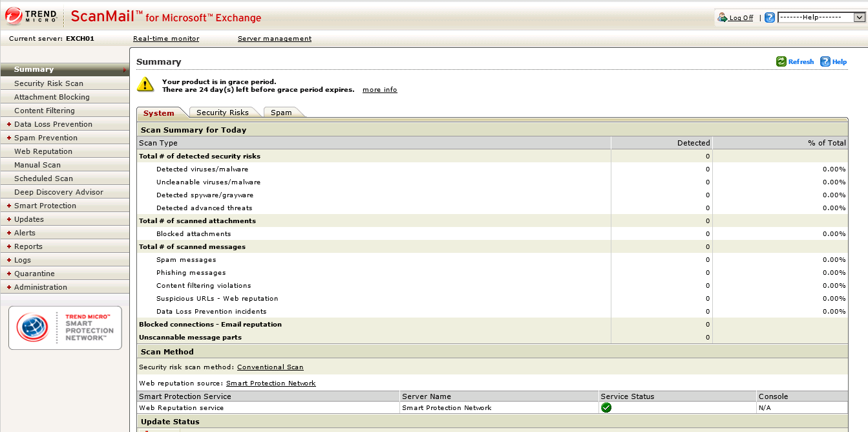868x432 pixels.
Task: Open the Real-time monitor link
Action: coord(166,39)
